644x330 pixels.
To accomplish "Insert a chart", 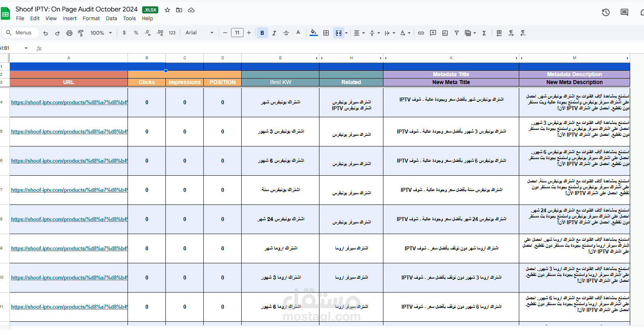I will (x=445, y=33).
